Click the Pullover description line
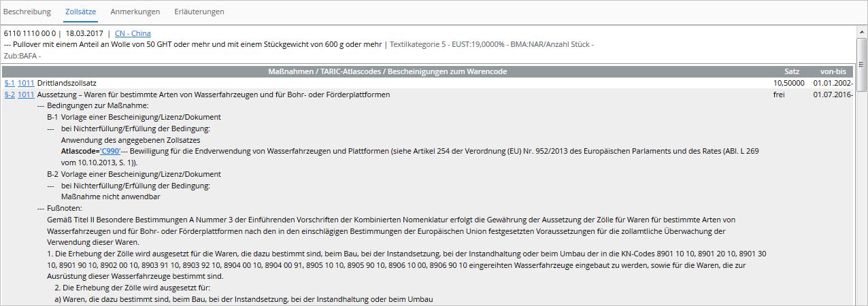 [194, 44]
